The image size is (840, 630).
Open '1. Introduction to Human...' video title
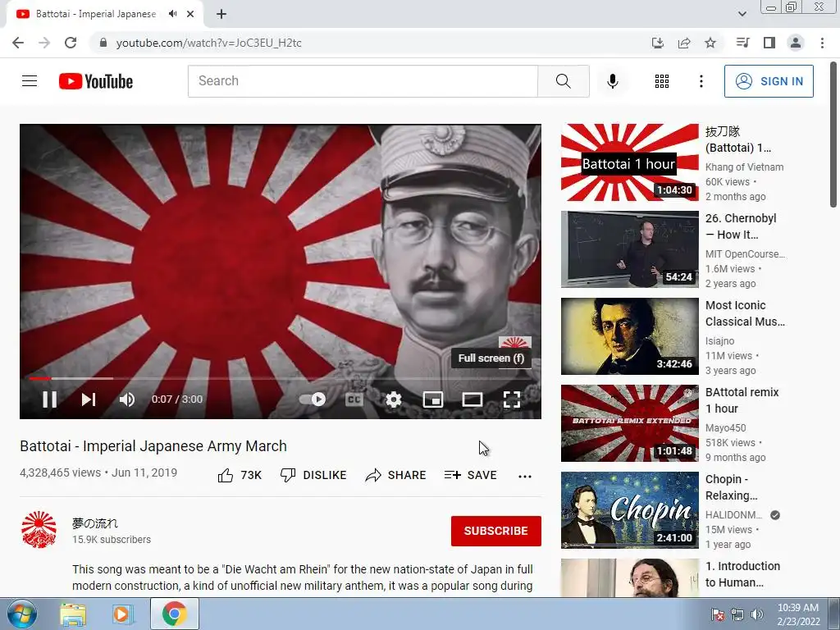742,573
